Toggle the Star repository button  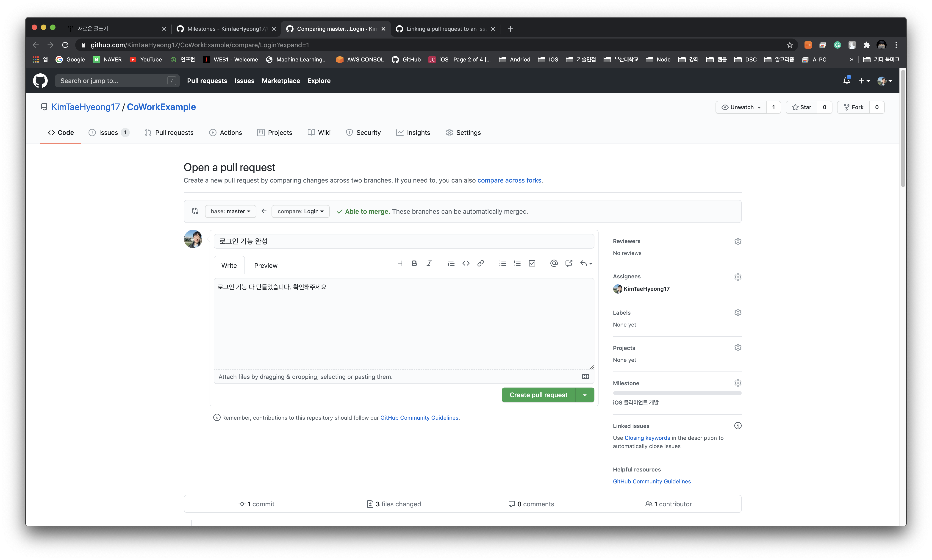[x=802, y=107]
